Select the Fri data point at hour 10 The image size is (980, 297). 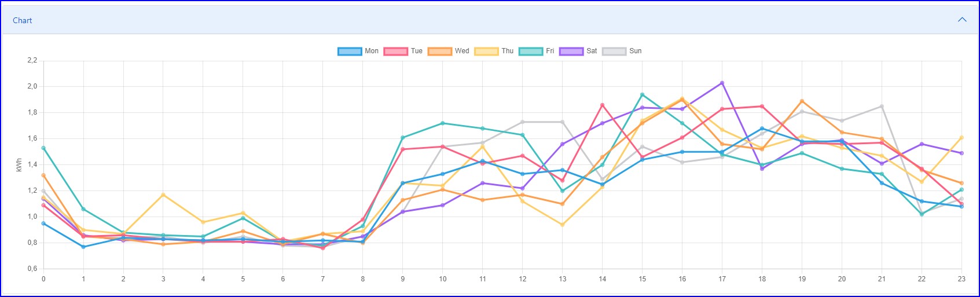click(443, 123)
